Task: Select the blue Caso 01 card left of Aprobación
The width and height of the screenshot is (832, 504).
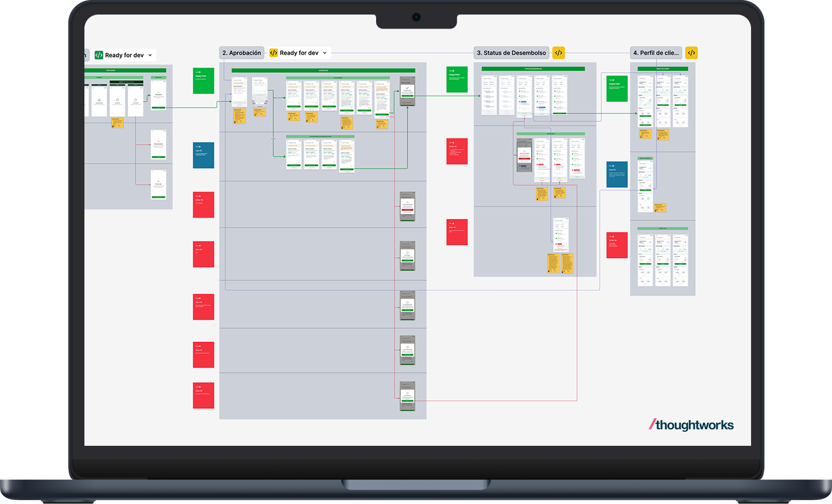Action: pyautogui.click(x=204, y=155)
